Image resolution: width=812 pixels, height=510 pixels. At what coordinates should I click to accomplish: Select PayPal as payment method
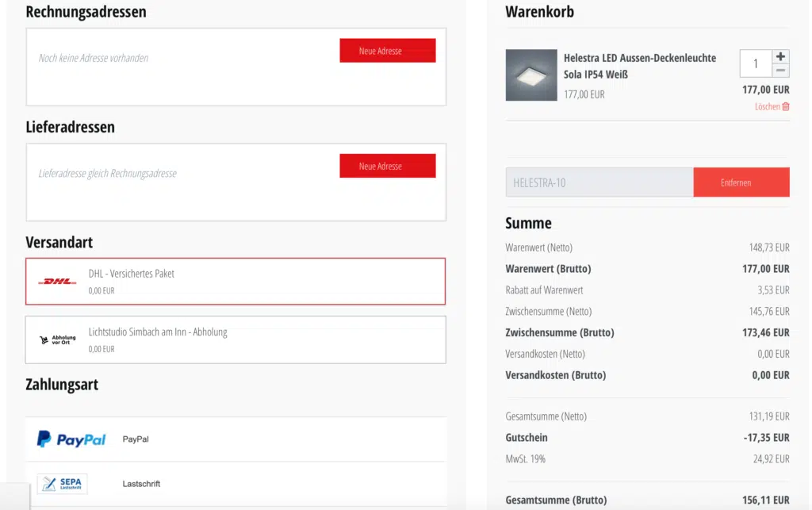point(236,439)
